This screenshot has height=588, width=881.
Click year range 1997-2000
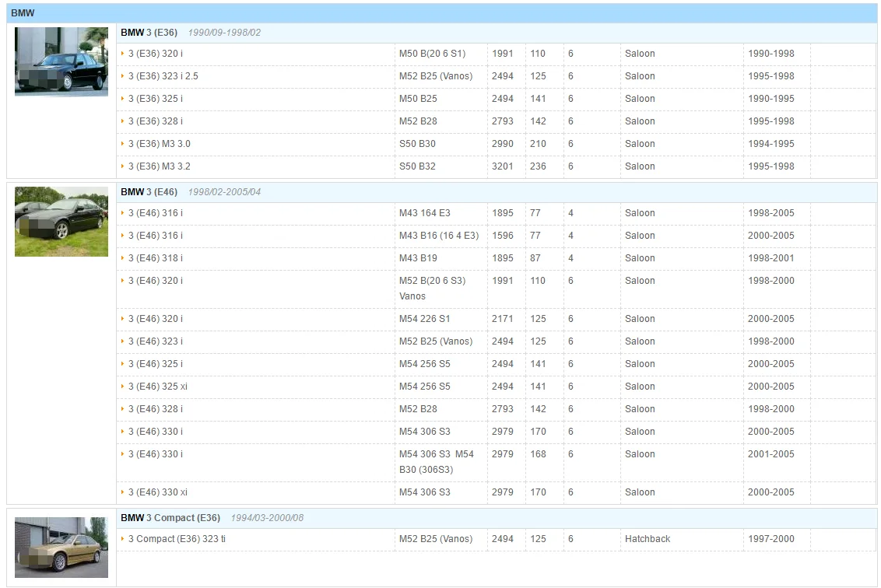tap(770, 539)
